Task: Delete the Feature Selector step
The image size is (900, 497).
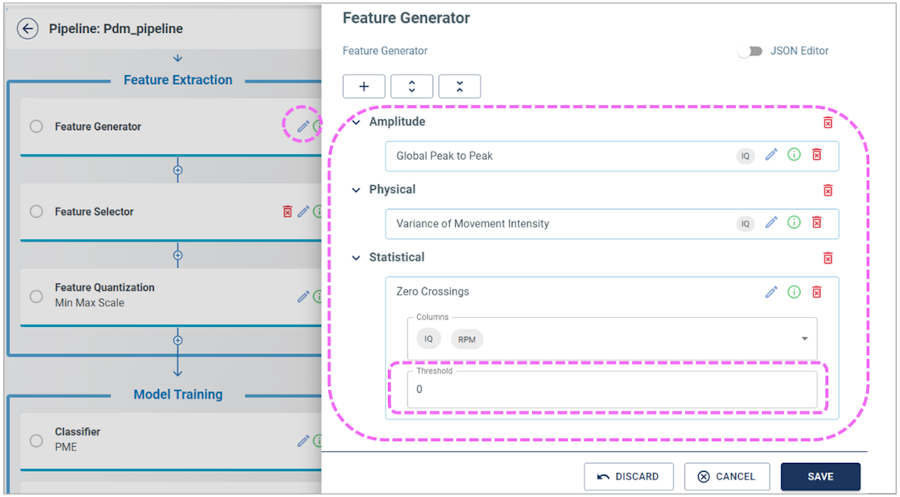Action: click(288, 212)
